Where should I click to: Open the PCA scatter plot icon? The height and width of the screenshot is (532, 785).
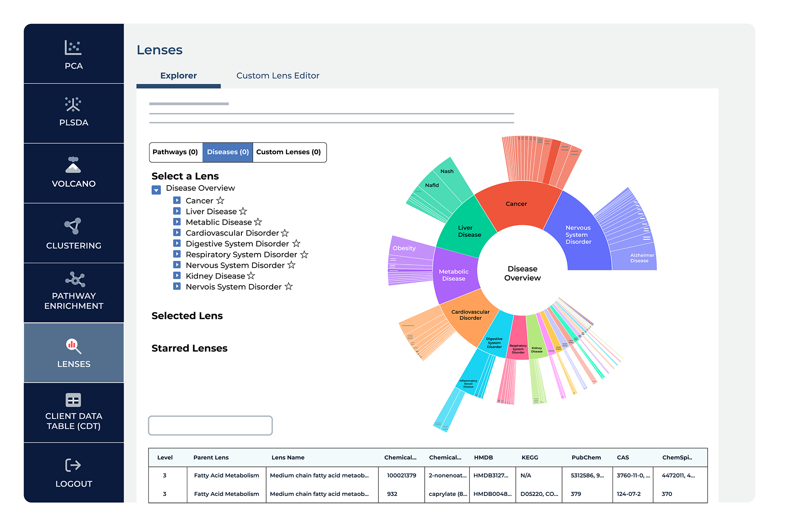pyautogui.click(x=73, y=48)
